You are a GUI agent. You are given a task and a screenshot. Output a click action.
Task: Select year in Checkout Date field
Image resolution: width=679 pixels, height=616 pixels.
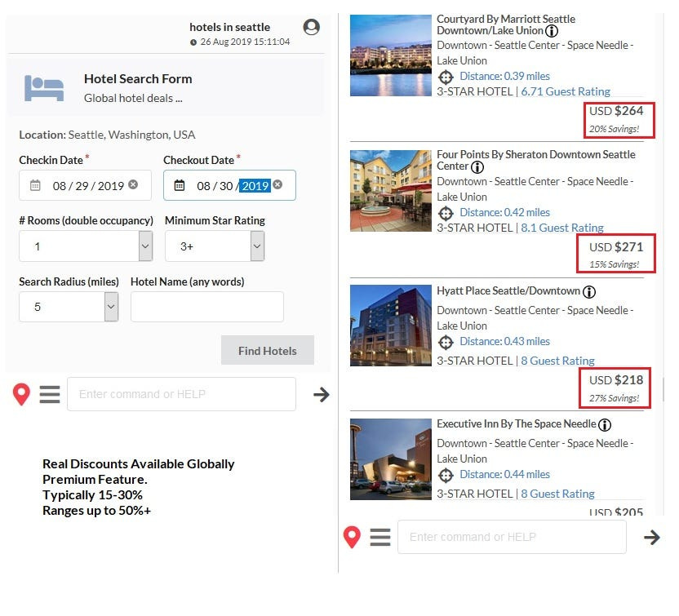255,186
